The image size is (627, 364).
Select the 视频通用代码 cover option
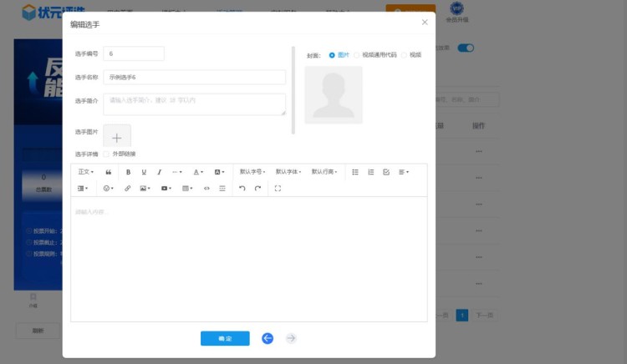357,55
